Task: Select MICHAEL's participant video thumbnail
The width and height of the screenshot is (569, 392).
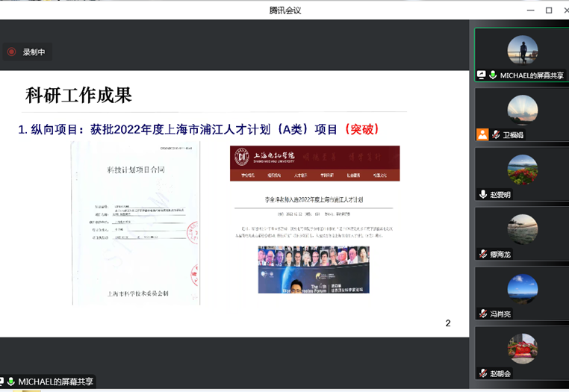Action: [522, 50]
